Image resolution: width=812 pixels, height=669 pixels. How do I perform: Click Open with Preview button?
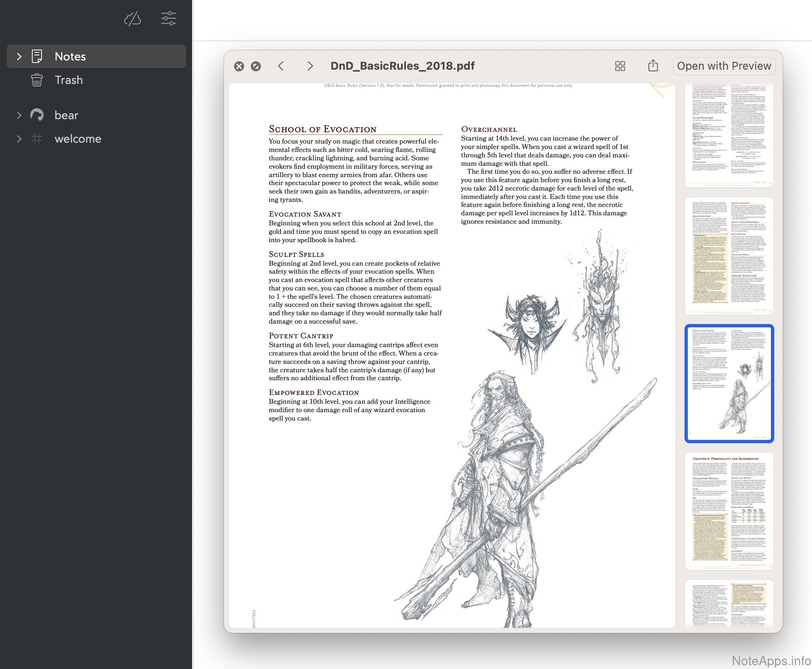724,66
